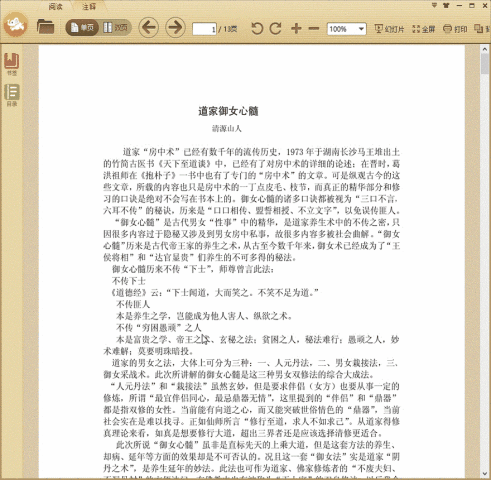Viewport: 491px width, 480px height.
Task: Rotate page clockwise
Action: (x=276, y=28)
